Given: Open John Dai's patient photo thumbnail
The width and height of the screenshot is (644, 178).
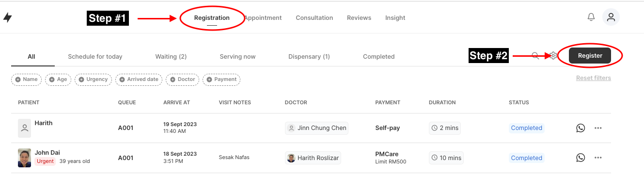Looking at the screenshot, I should pyautogui.click(x=24, y=158).
